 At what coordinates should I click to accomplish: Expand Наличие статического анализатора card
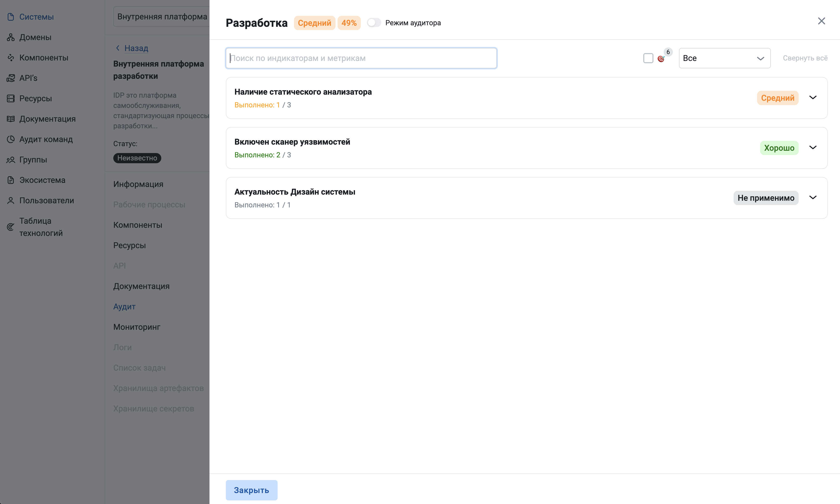point(812,98)
